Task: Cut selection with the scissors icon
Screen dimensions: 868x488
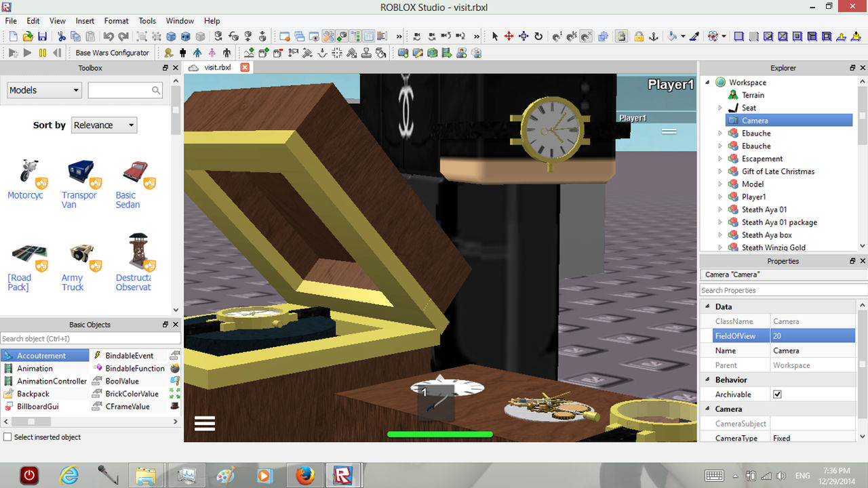Action: pos(62,37)
